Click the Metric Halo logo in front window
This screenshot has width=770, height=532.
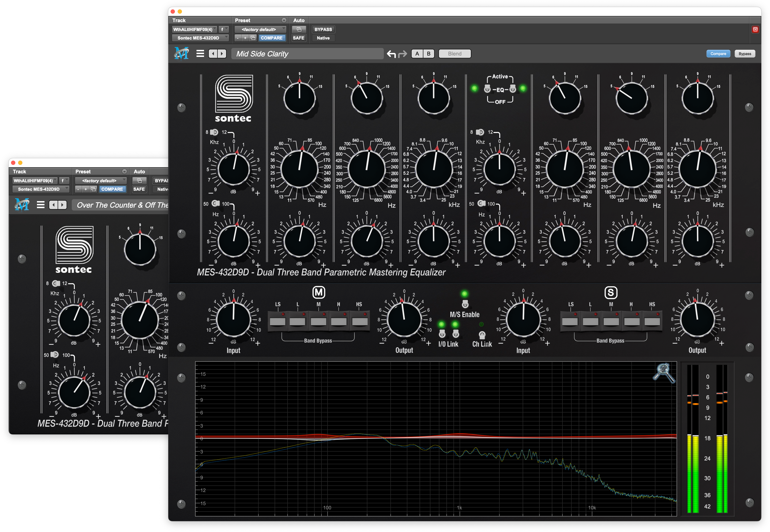(181, 53)
